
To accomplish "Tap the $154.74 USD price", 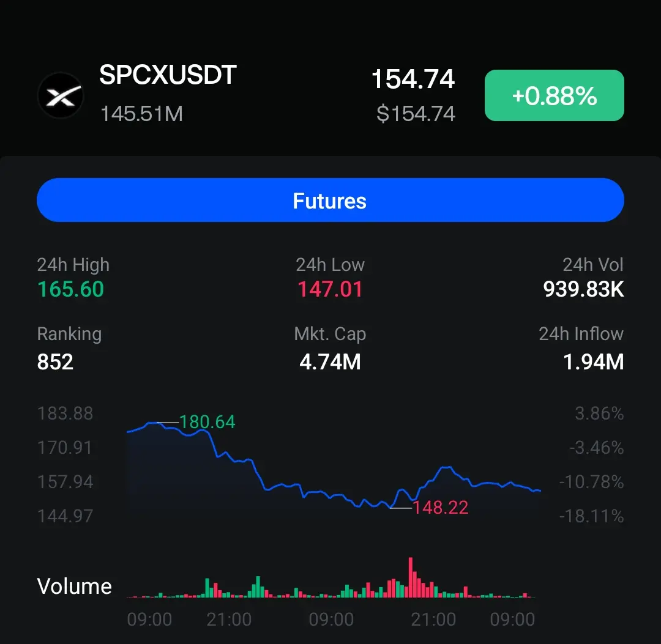I will pos(416,114).
